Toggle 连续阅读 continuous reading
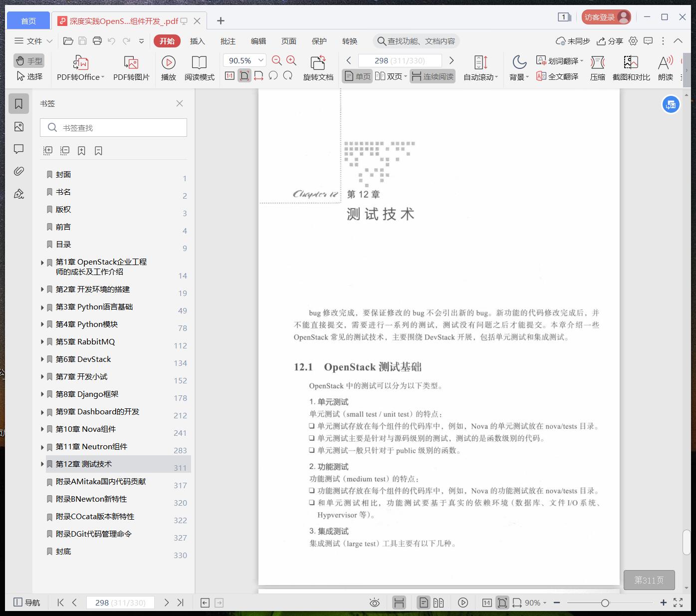Viewport: 696px width, 616px height. [433, 76]
